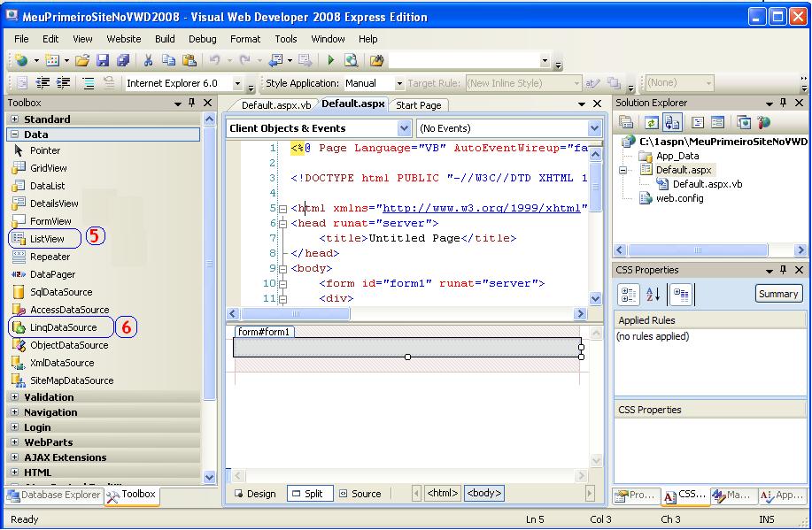
Task: Click categorized view icon in CSS Properties
Action: 628,295
